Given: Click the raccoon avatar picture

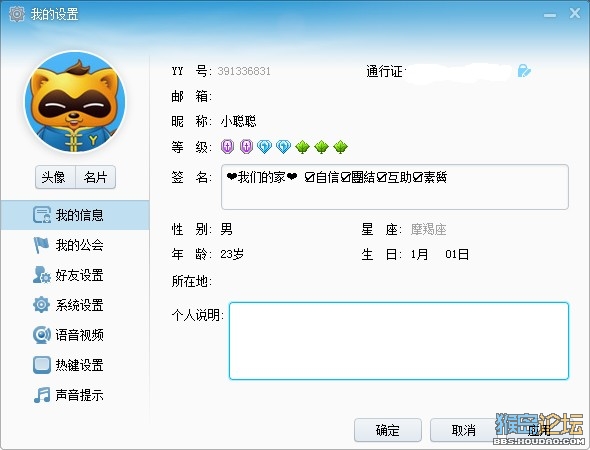Looking at the screenshot, I should [x=75, y=102].
